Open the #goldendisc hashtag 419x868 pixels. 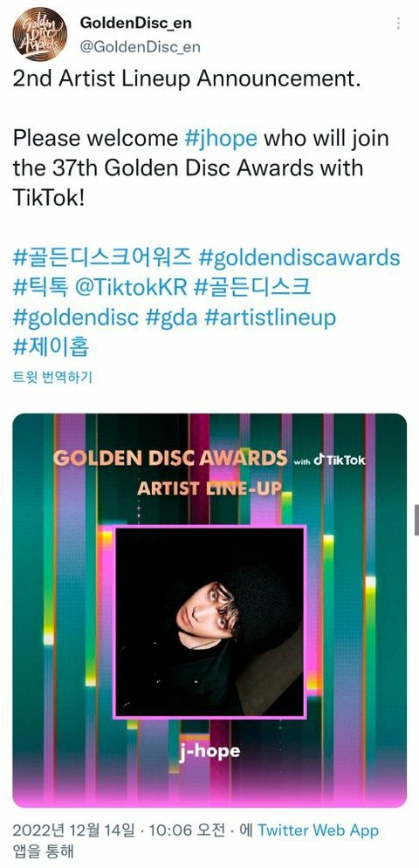pos(76,318)
